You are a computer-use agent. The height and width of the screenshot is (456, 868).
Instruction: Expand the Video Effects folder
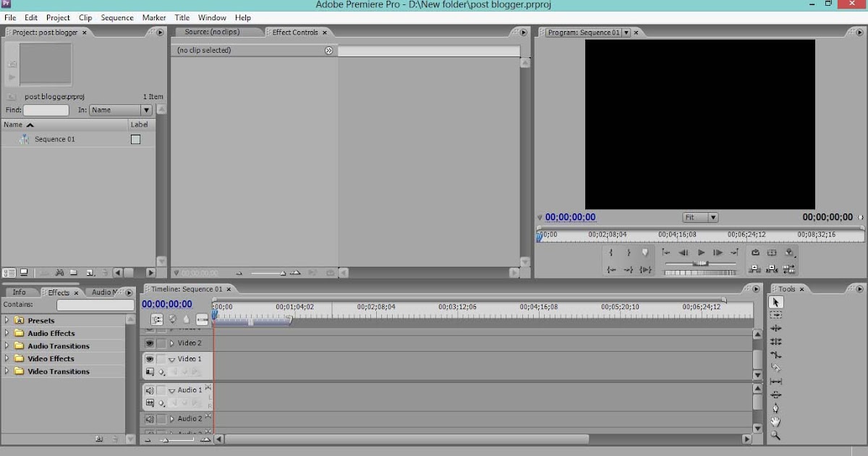(x=7, y=358)
